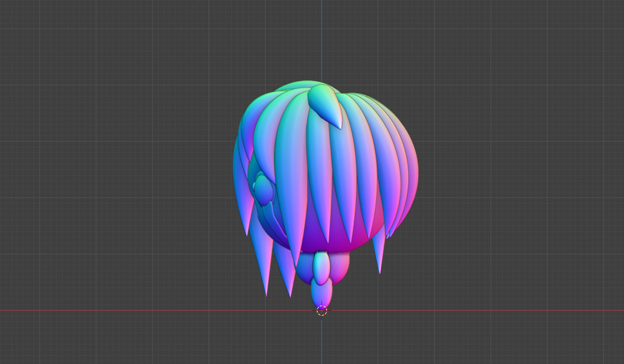
Task: Click the 3D cursor at the world origin
Action: tap(322, 311)
